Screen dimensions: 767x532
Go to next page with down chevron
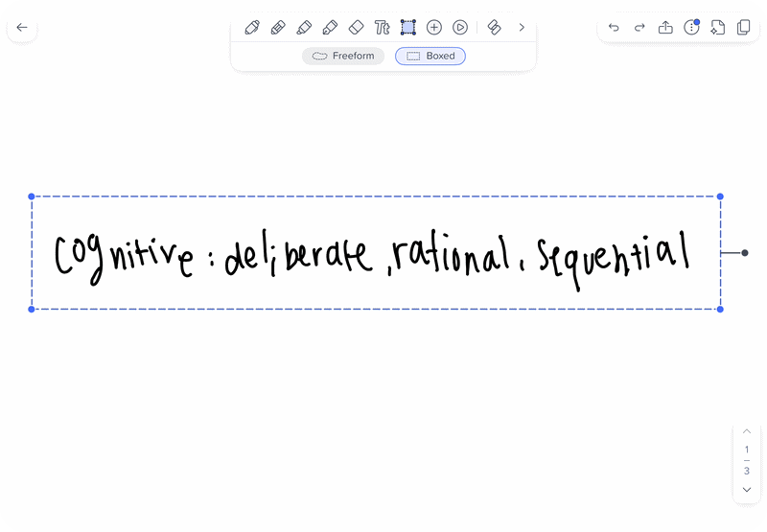pyautogui.click(x=747, y=490)
